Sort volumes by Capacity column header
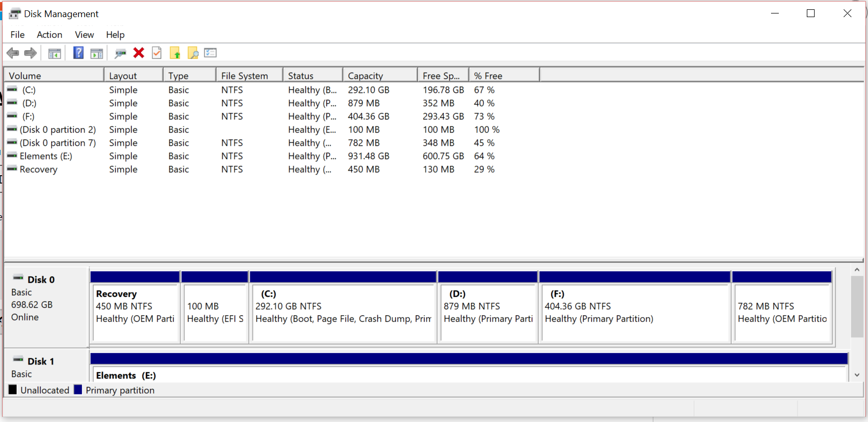The width and height of the screenshot is (868, 422). (x=379, y=76)
